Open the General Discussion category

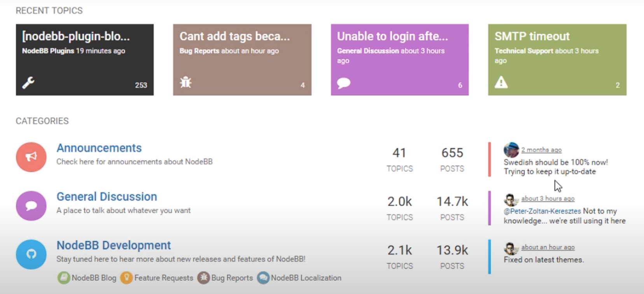pos(107,196)
